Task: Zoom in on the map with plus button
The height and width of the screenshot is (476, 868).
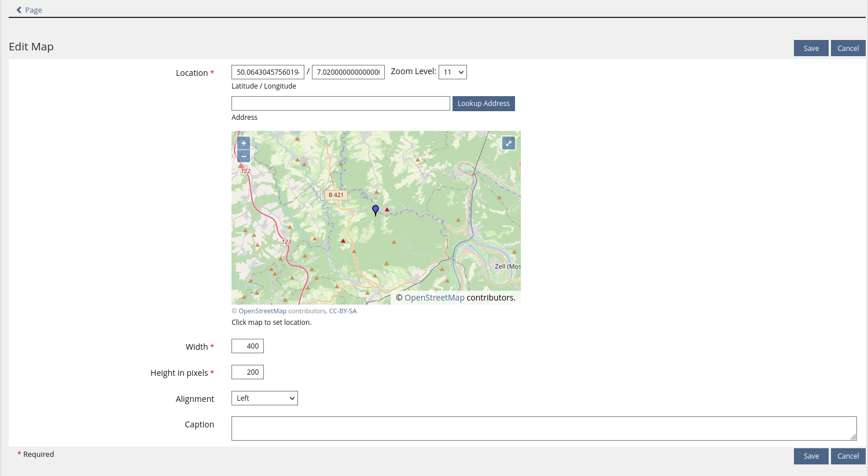Action: tap(244, 143)
